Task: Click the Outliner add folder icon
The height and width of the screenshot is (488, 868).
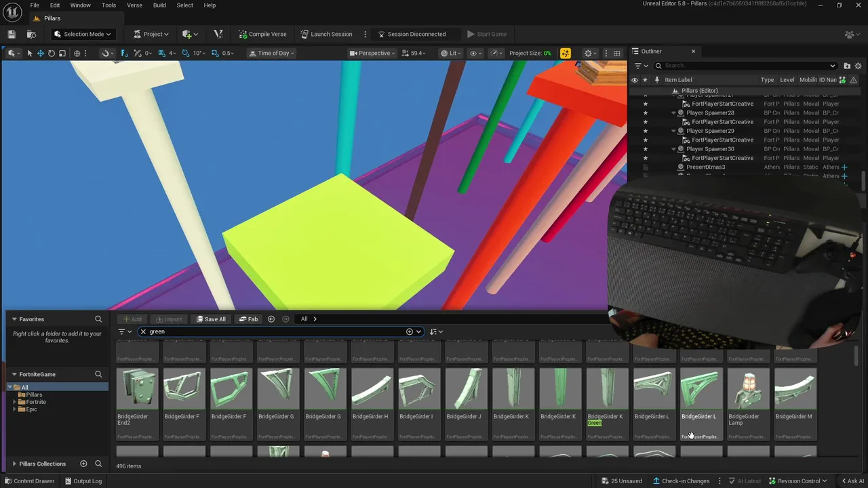Action: point(847,66)
